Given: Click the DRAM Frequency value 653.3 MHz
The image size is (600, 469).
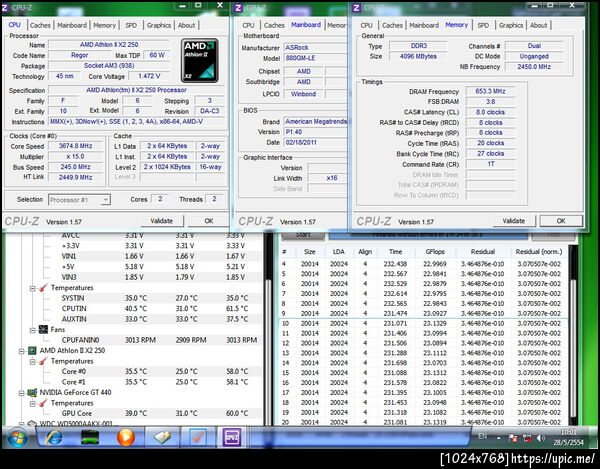Looking at the screenshot, I should click(x=491, y=91).
